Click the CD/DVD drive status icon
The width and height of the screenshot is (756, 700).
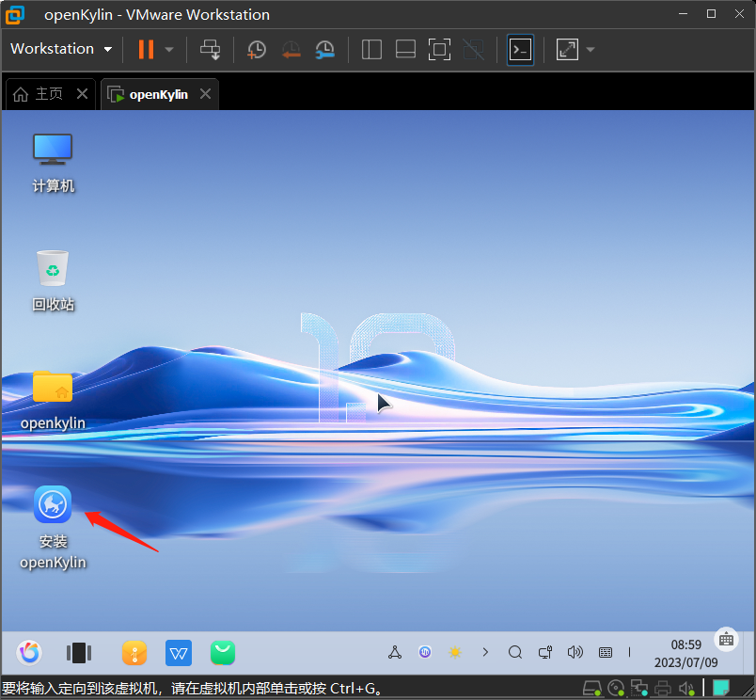(x=616, y=688)
